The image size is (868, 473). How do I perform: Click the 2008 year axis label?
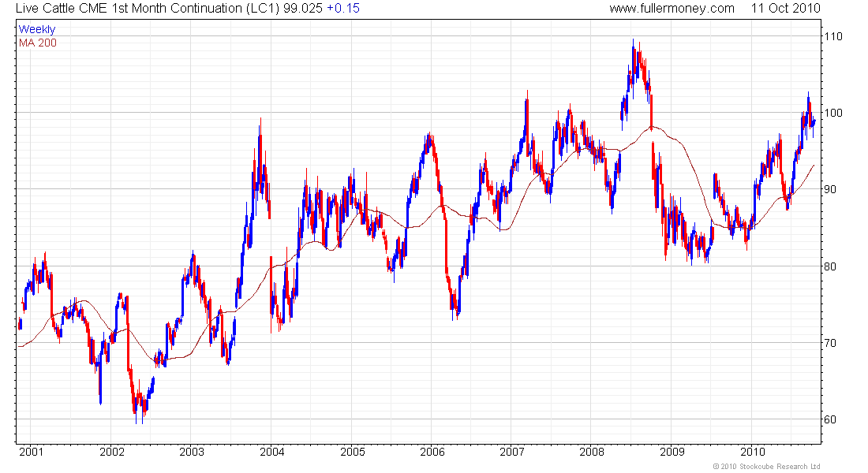(x=592, y=452)
